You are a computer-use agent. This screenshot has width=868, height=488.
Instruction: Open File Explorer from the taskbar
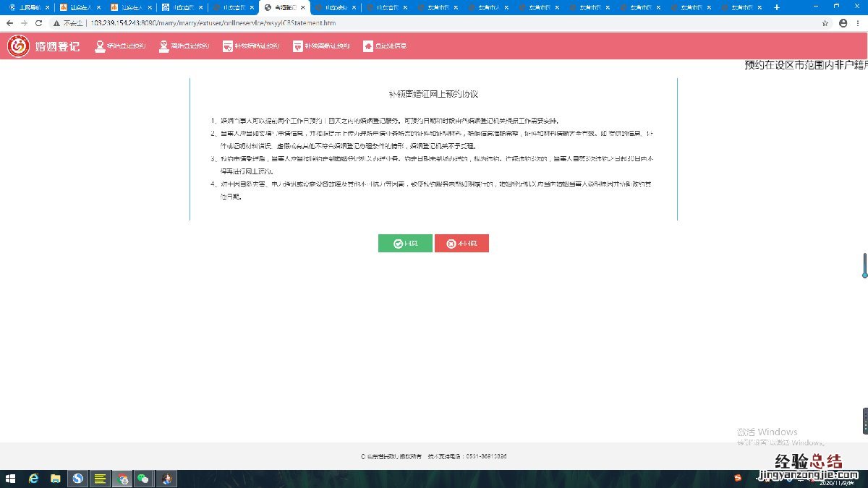pyautogui.click(x=56, y=479)
